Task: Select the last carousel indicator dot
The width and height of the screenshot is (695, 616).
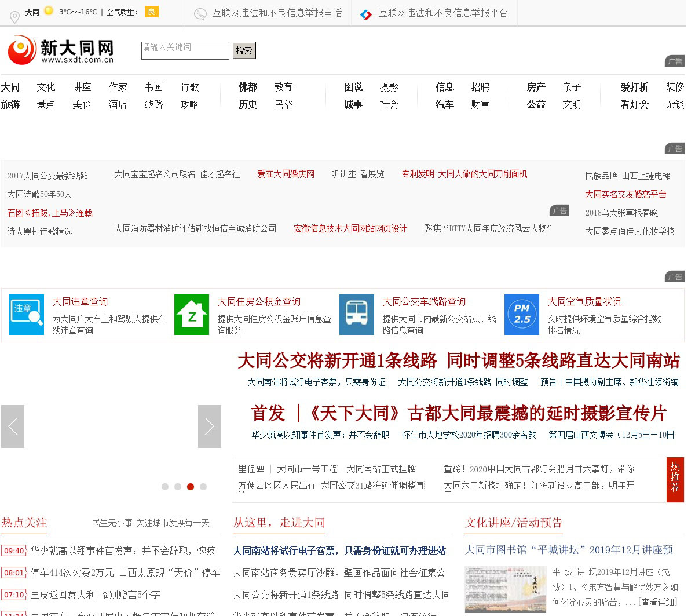Action: pos(203,487)
